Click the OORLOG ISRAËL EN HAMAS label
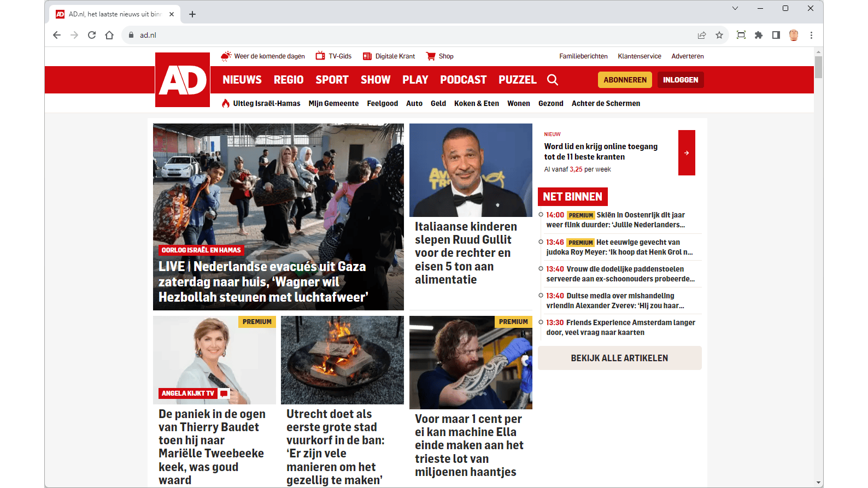The width and height of the screenshot is (868, 488). pos(201,250)
